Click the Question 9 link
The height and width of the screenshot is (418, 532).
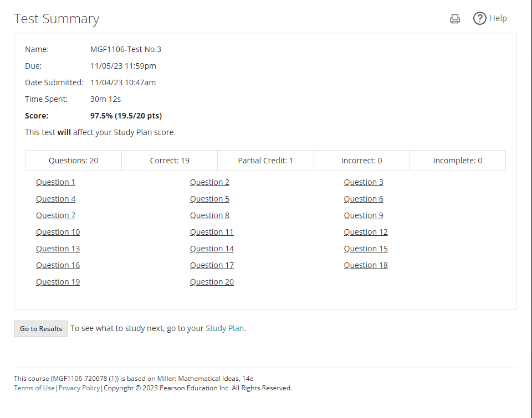click(x=363, y=215)
